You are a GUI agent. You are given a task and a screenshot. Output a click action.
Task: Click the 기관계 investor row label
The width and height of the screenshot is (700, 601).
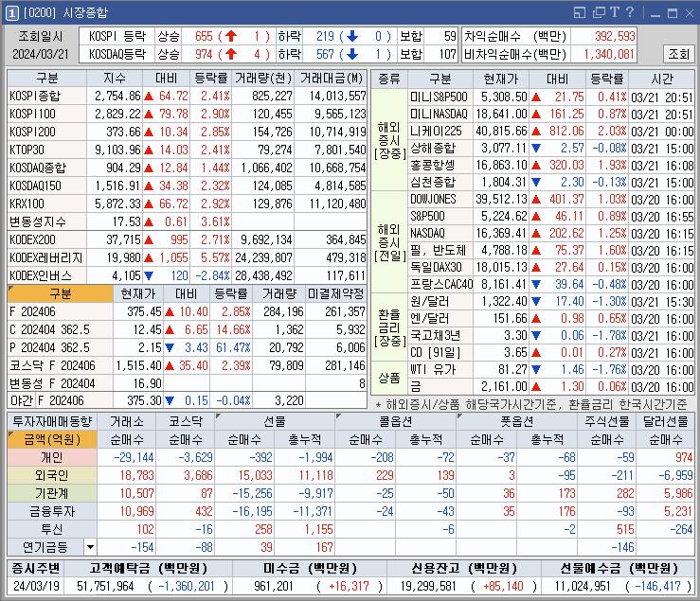tap(52, 493)
